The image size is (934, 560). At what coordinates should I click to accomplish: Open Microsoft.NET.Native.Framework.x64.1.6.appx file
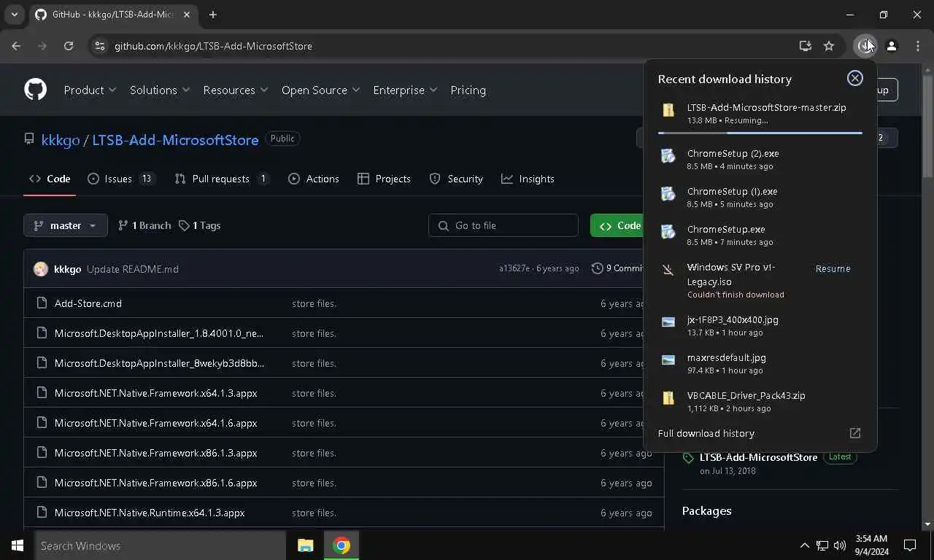(155, 423)
